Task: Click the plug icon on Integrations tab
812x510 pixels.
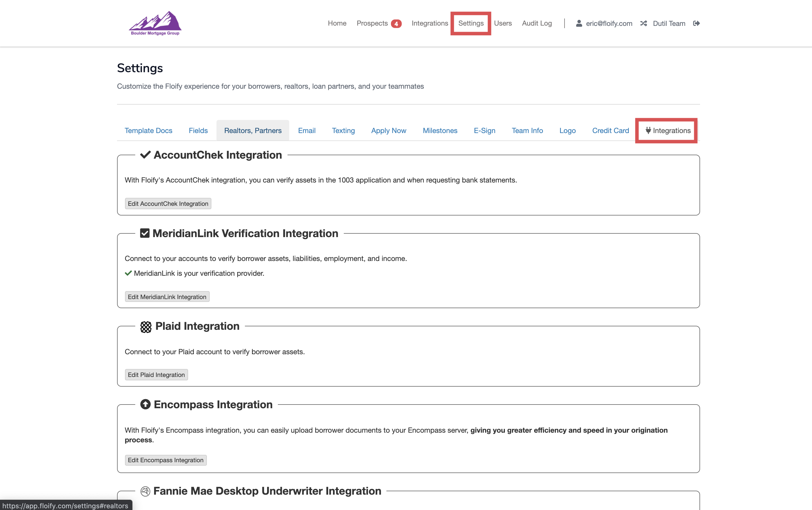Action: [648, 130]
